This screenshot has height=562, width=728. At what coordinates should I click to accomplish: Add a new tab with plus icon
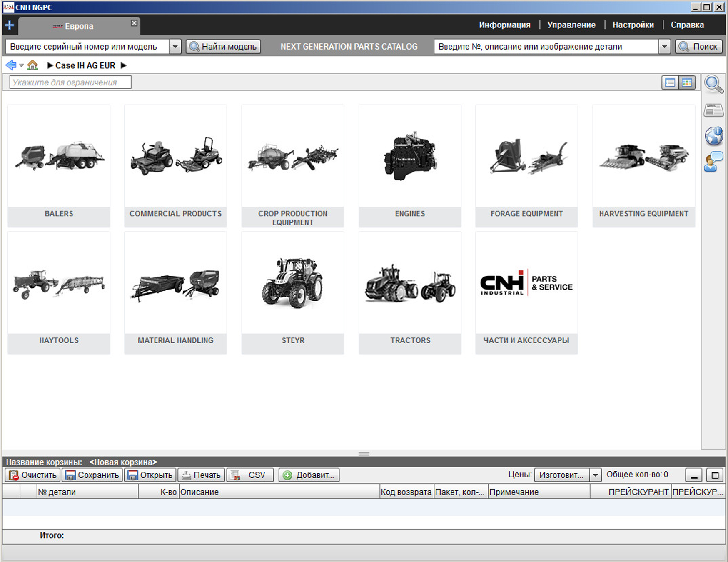point(9,25)
